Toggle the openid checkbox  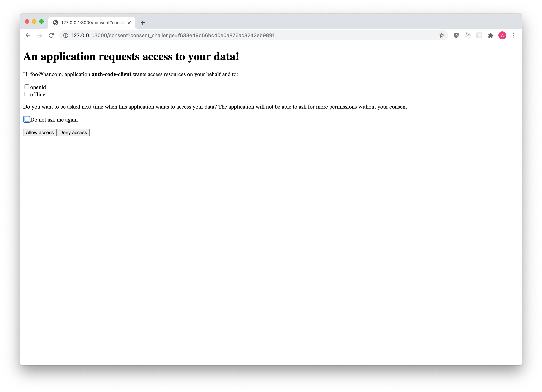(x=27, y=87)
